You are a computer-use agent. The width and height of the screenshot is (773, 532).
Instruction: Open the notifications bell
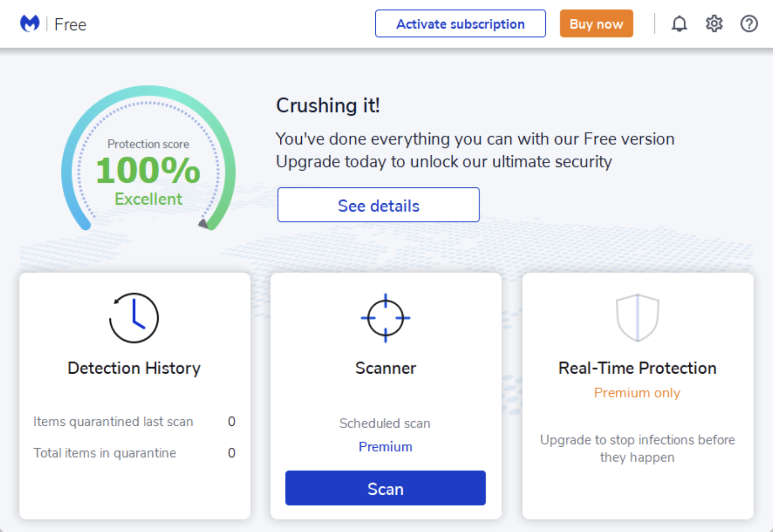pos(679,23)
